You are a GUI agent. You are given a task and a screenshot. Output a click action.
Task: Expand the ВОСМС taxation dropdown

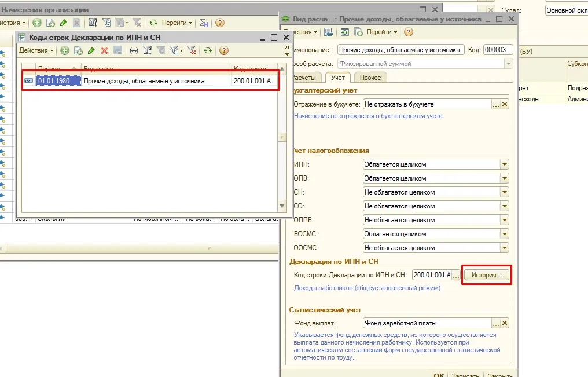(x=505, y=234)
